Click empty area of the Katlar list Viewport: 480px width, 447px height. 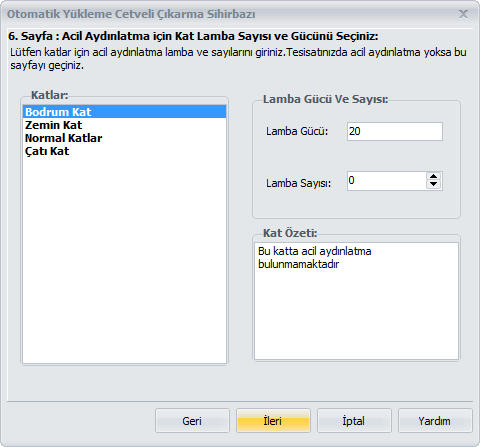pos(124,260)
